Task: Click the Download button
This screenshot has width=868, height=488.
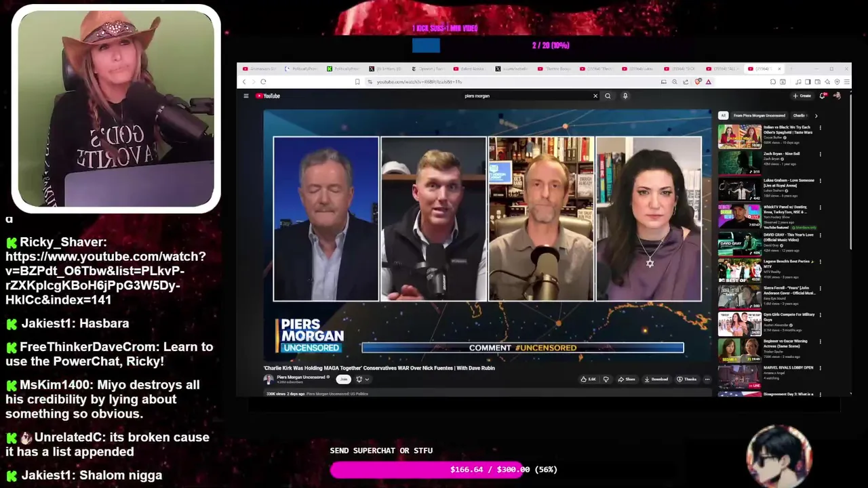Action: point(656,379)
